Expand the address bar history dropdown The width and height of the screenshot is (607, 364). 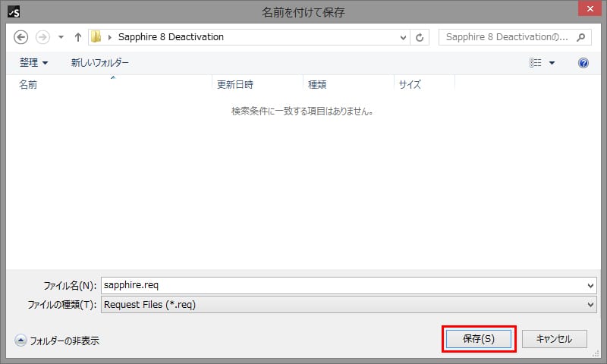coord(403,37)
